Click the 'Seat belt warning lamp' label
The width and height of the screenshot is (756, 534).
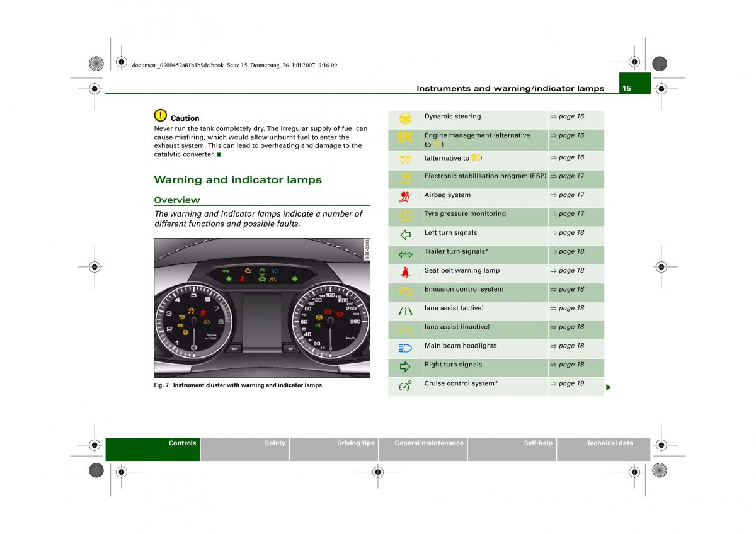[462, 271]
